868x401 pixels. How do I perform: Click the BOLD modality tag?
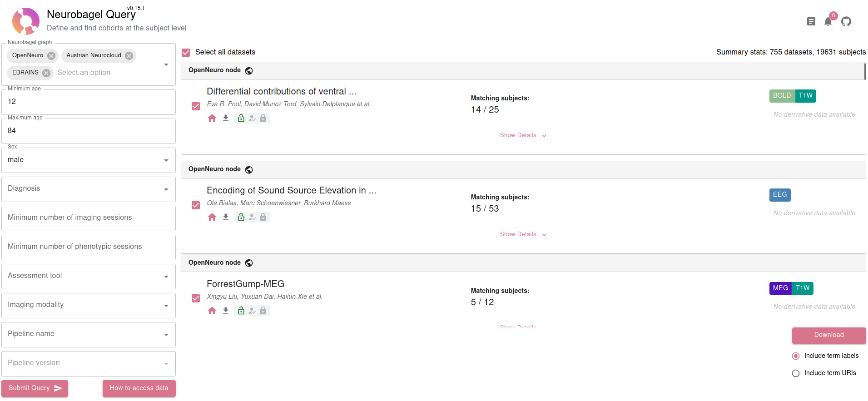[782, 96]
